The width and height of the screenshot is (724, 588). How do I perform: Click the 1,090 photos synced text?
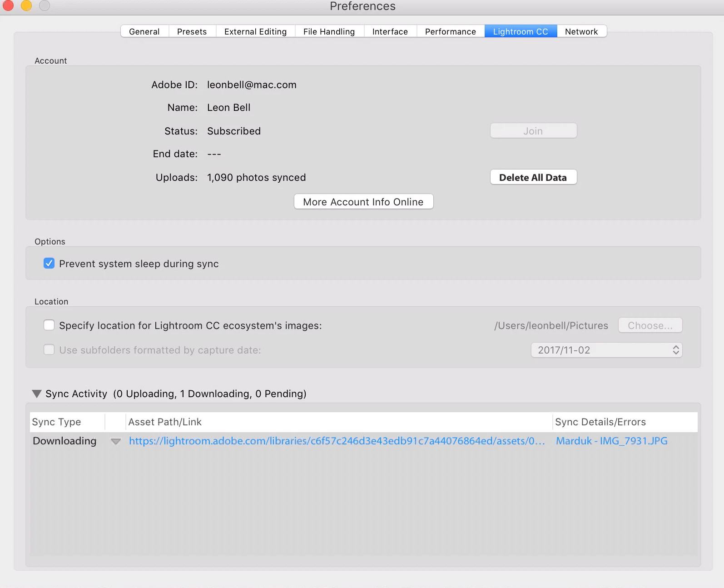(x=256, y=178)
